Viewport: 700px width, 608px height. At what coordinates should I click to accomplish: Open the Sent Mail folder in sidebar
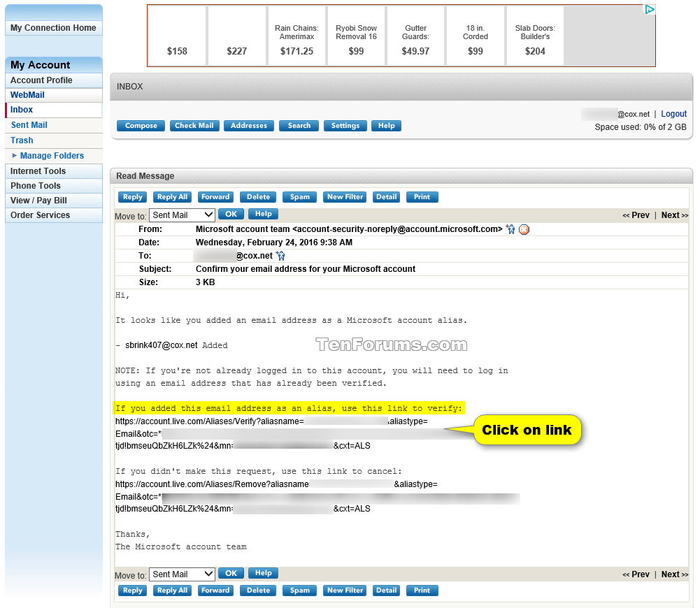coord(54,125)
